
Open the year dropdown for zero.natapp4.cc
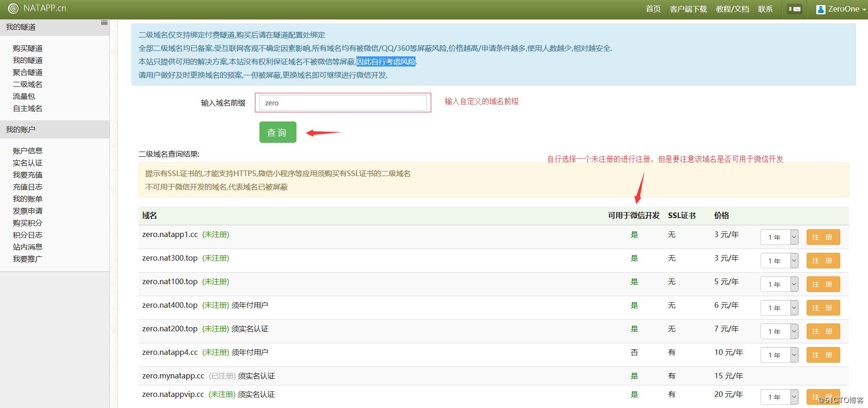(779, 355)
